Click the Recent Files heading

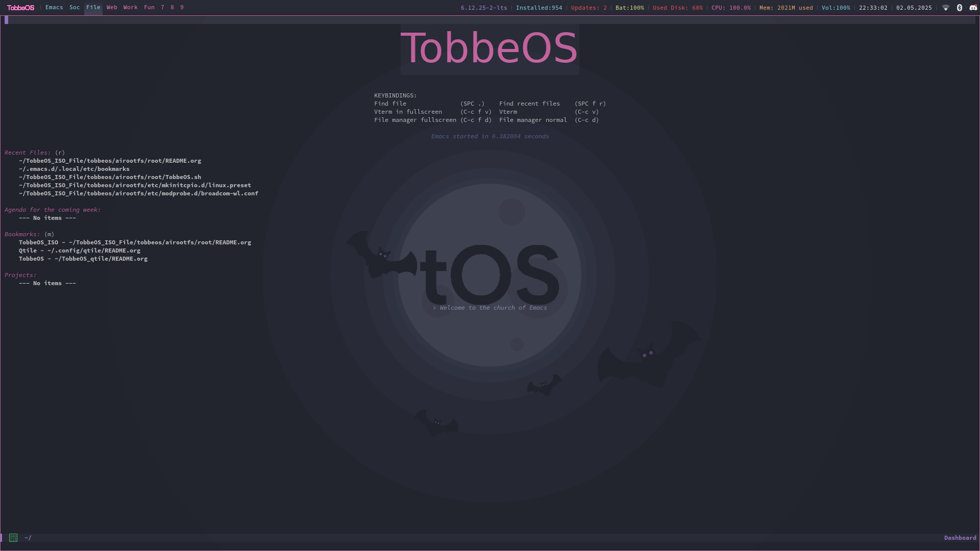coord(28,153)
